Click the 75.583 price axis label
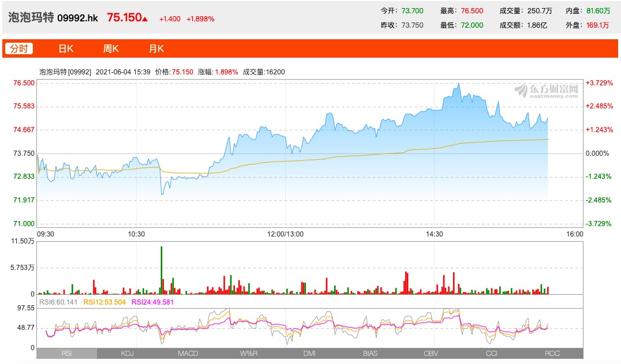This screenshot has height=364, width=621. (x=24, y=106)
